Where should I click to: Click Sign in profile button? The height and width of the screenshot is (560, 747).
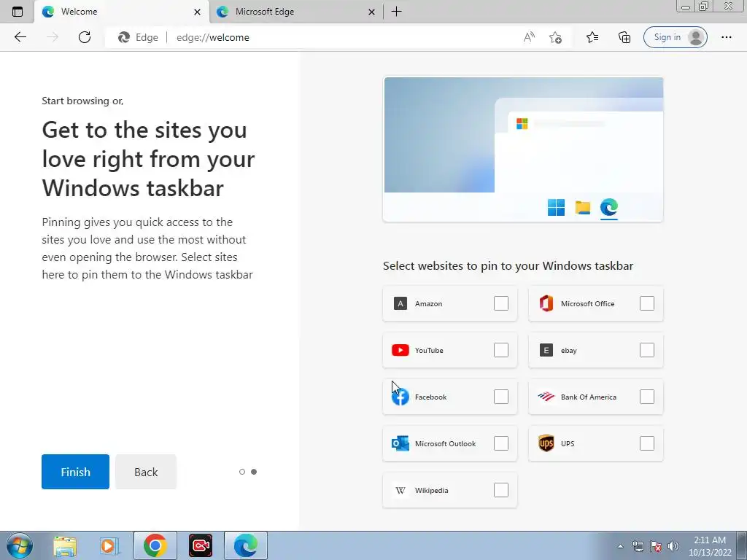675,37
